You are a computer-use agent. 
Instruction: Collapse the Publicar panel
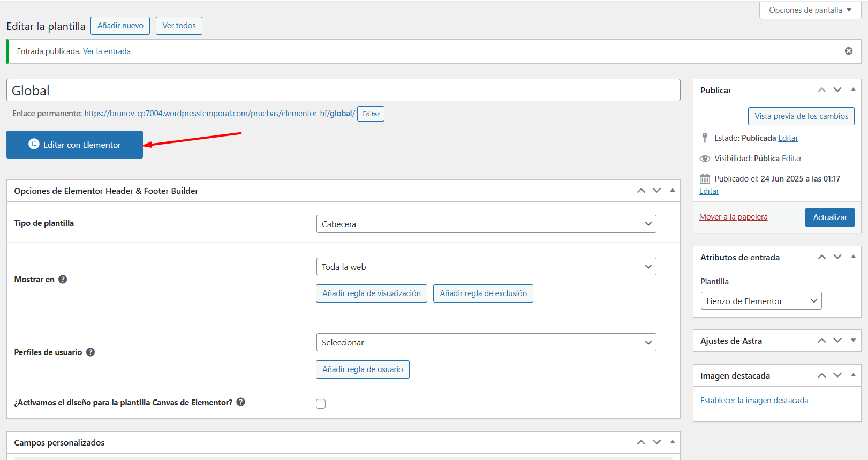pyautogui.click(x=853, y=89)
